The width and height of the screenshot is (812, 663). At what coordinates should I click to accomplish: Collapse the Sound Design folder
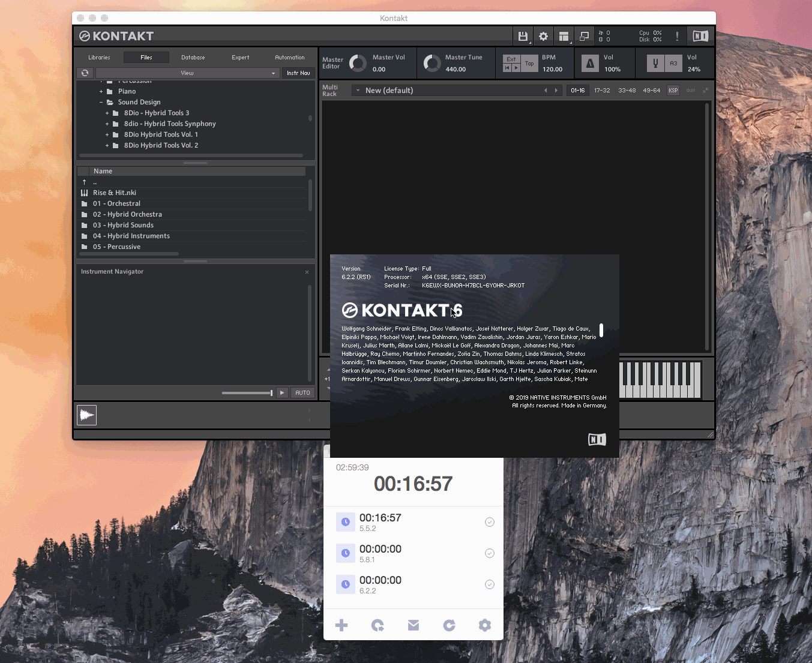point(101,103)
